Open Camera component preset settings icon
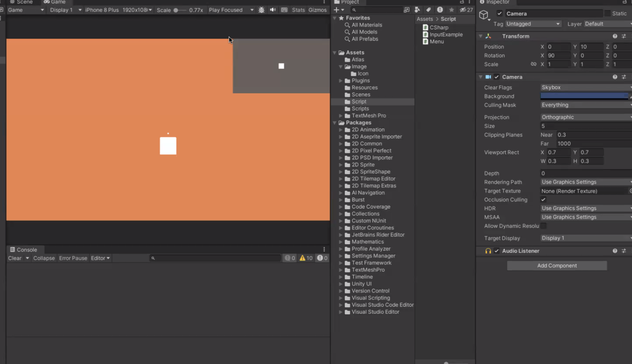The height and width of the screenshot is (364, 632). (624, 77)
